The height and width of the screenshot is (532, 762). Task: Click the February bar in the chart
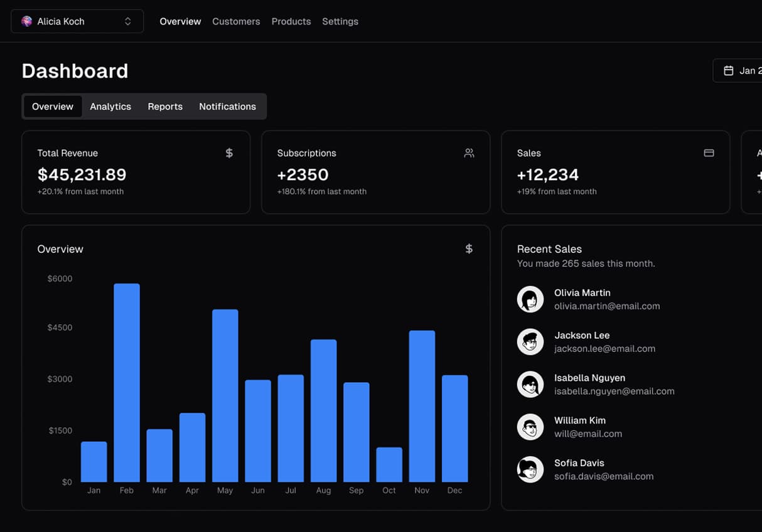[127, 383]
